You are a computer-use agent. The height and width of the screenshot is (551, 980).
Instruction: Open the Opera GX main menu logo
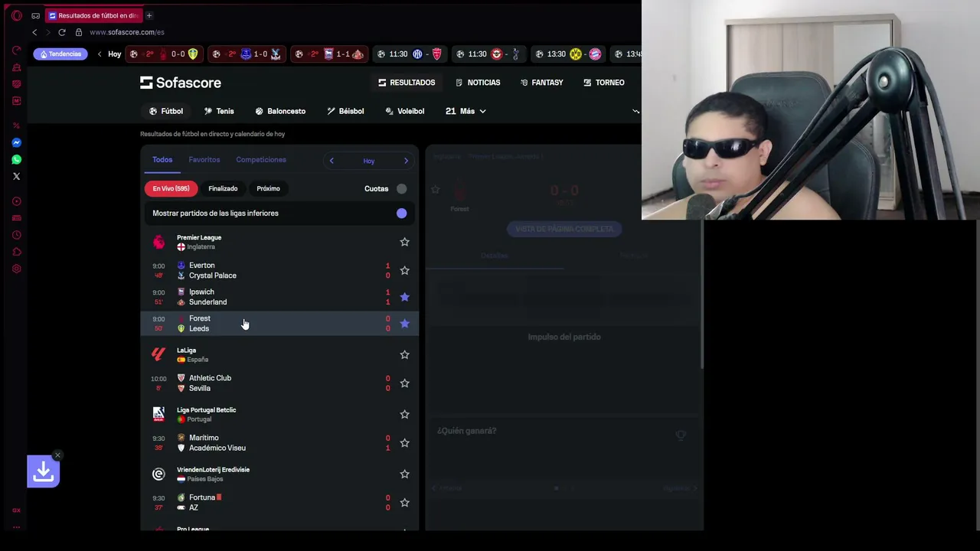(16, 15)
